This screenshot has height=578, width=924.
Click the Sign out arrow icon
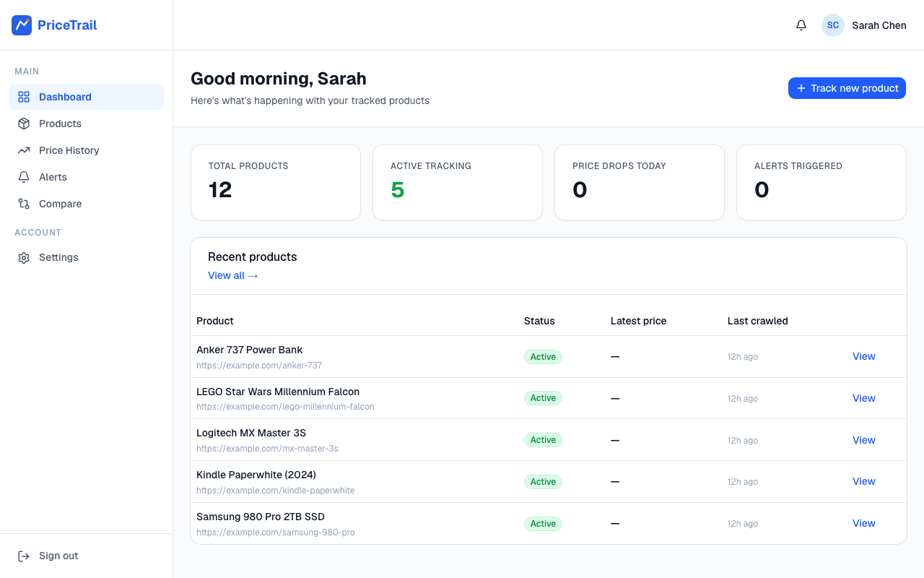[24, 556]
